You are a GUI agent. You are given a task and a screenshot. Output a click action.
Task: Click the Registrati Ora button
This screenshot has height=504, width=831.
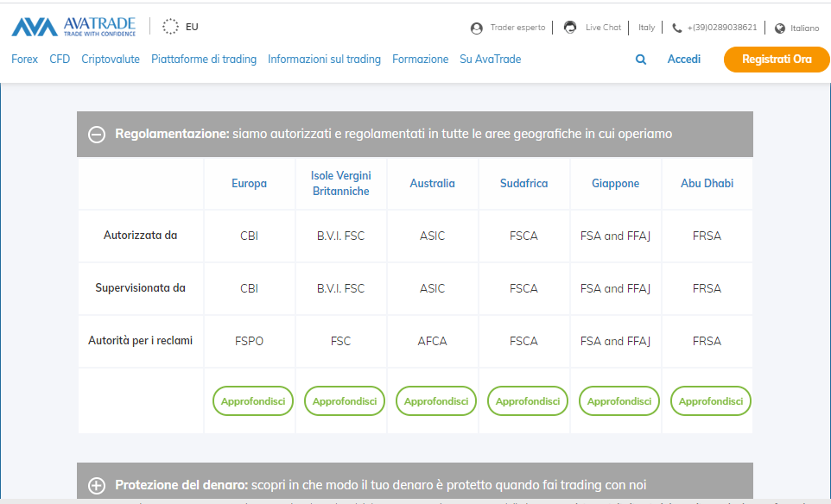pos(777,60)
